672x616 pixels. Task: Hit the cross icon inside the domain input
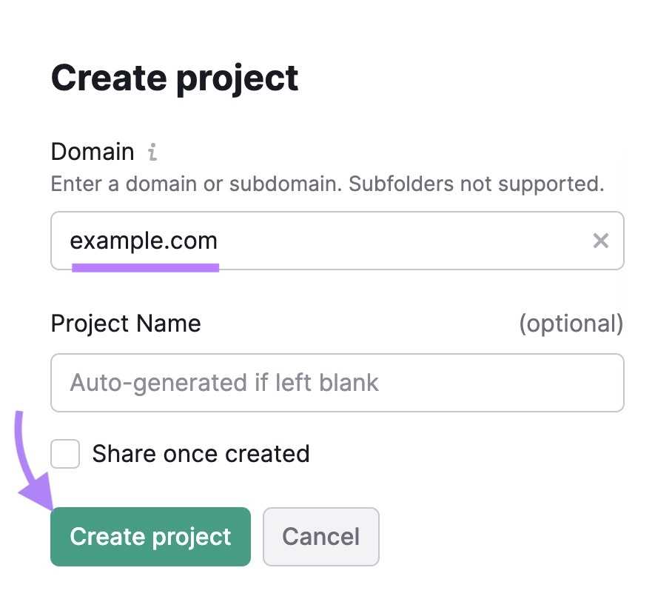click(601, 240)
